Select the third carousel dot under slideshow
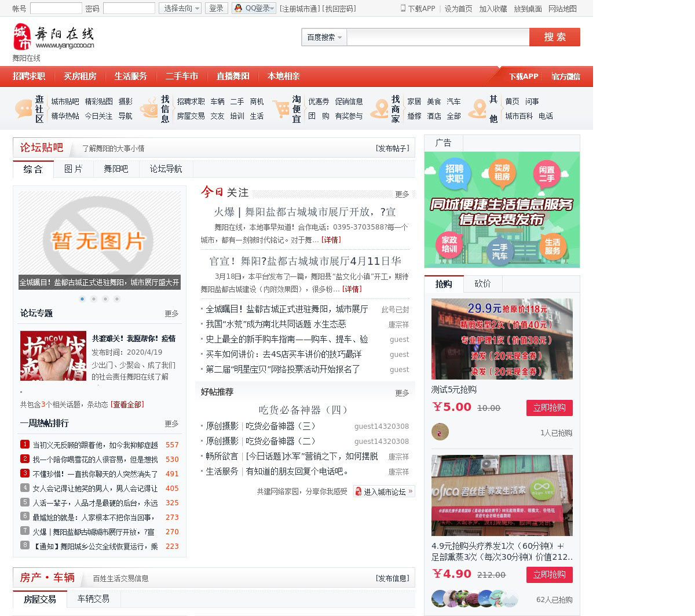Screen dimensions: 695x616 [x=105, y=299]
